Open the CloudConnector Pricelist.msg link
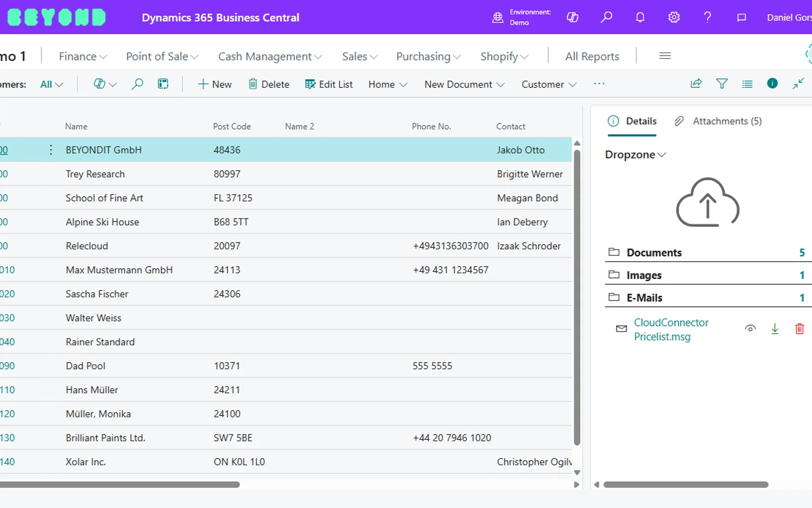Image resolution: width=812 pixels, height=508 pixels. coord(671,329)
